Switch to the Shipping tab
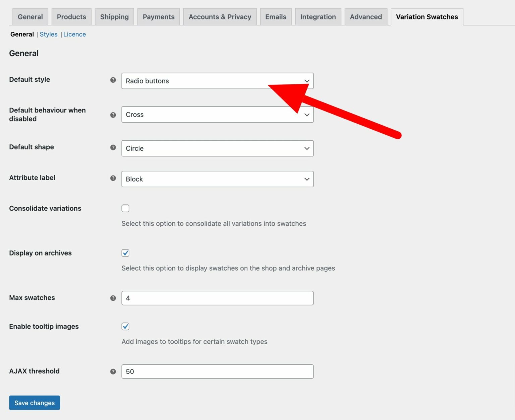Image resolution: width=515 pixels, height=420 pixels. tap(114, 17)
